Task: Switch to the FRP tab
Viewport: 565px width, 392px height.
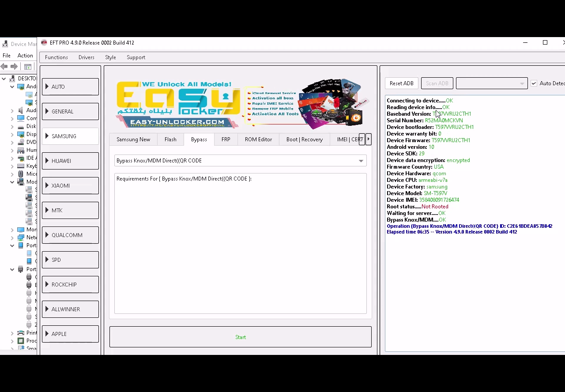Action: point(226,139)
